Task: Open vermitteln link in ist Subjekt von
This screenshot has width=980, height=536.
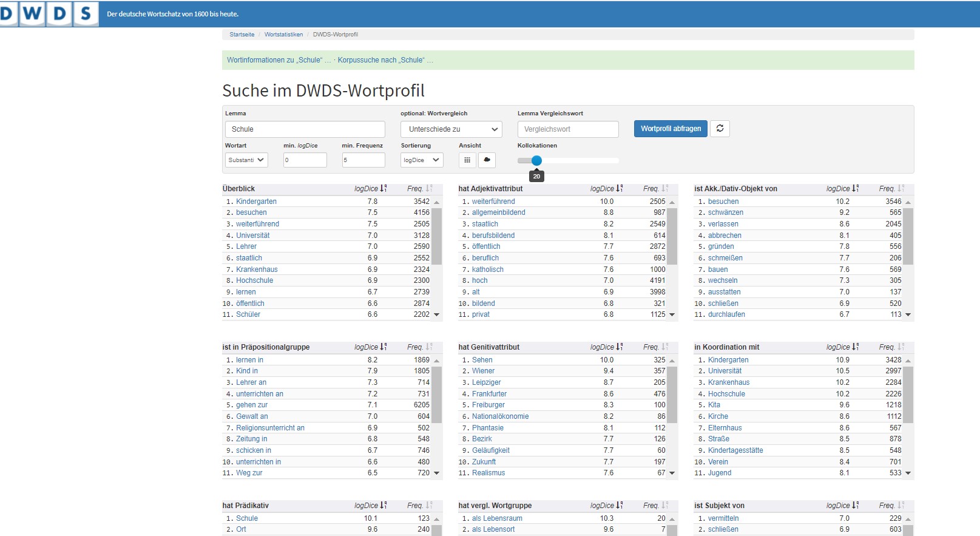Action: (x=723, y=518)
